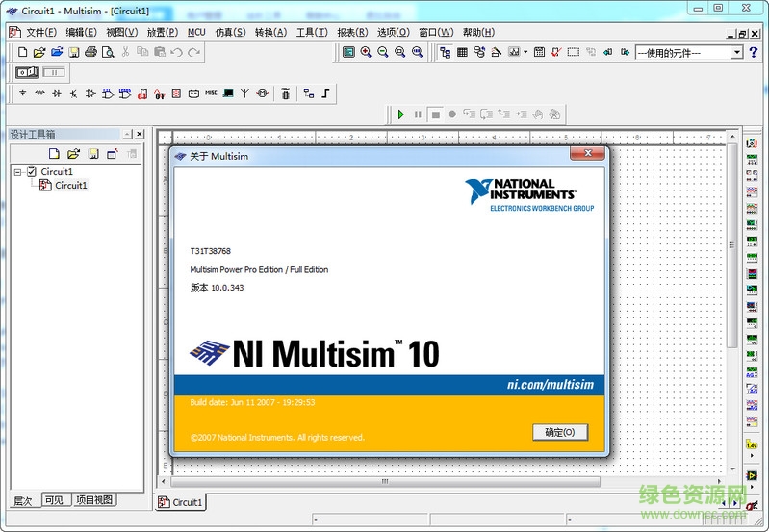
Task: Open the in-use components list dropdown
Action: pyautogui.click(x=737, y=53)
